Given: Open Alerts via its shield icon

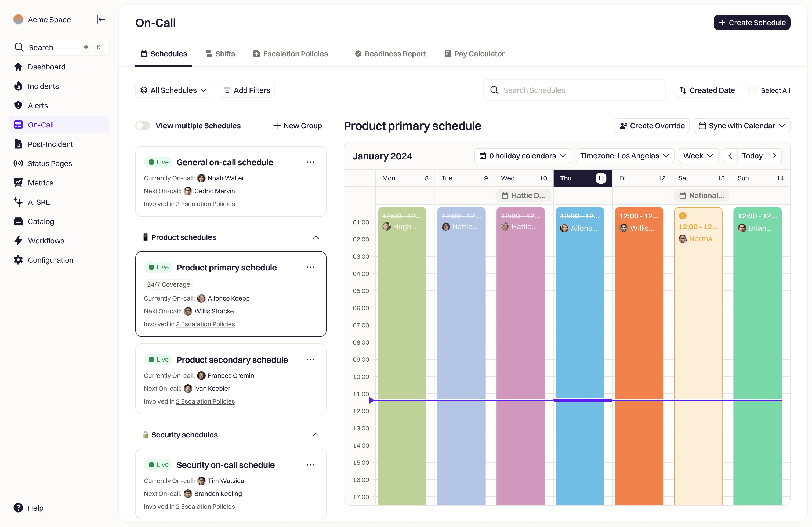Looking at the screenshot, I should click(18, 105).
